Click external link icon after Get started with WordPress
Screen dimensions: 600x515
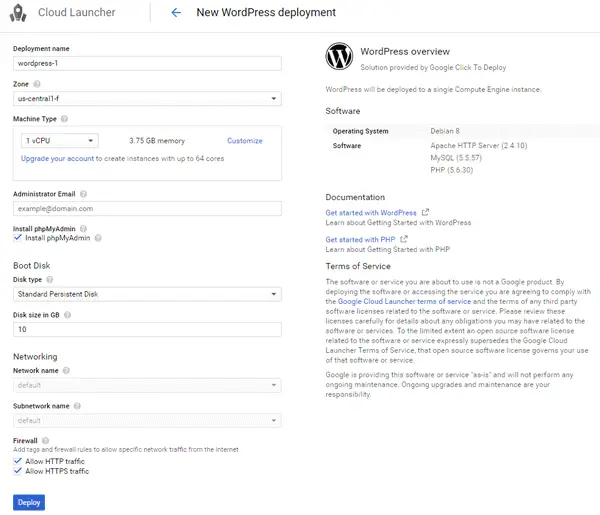click(x=425, y=212)
